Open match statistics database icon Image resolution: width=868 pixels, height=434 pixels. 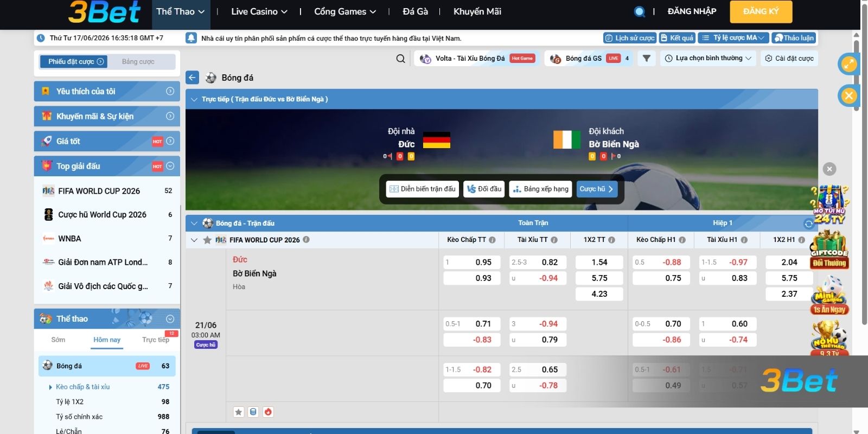pos(253,412)
